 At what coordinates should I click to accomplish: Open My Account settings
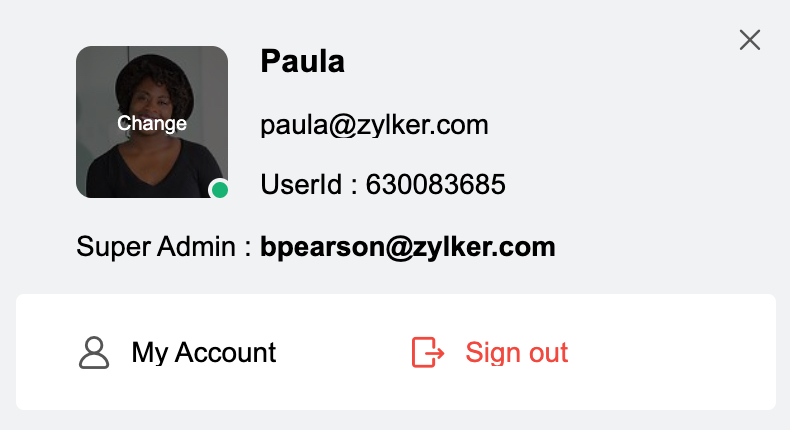pyautogui.click(x=177, y=352)
